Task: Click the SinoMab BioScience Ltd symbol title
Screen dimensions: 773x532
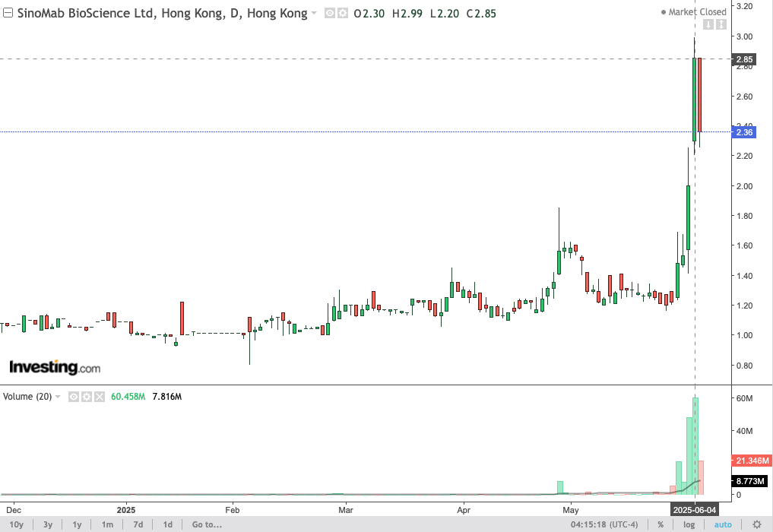Action: pyautogui.click(x=162, y=14)
